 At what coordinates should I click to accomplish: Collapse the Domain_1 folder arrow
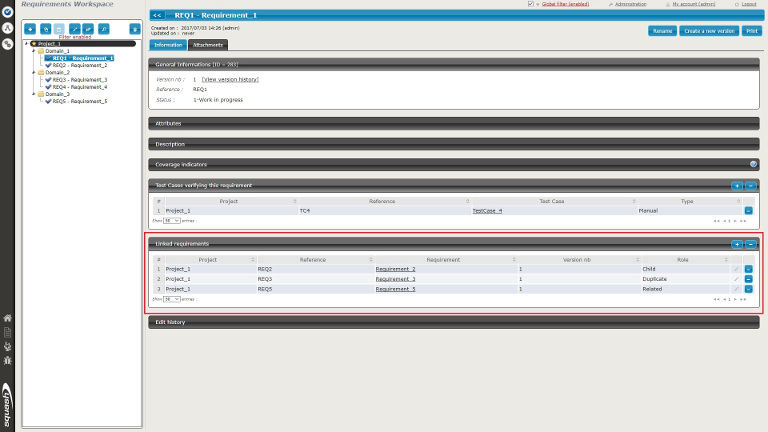click(34, 51)
